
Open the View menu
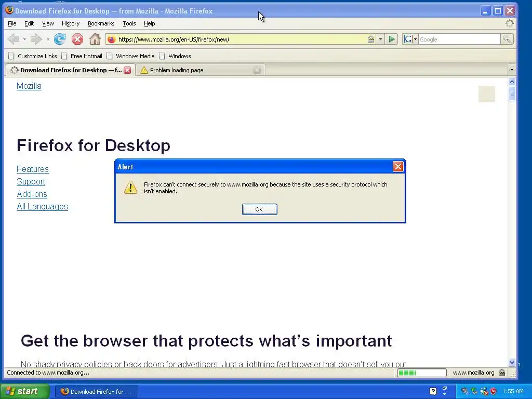click(x=48, y=23)
